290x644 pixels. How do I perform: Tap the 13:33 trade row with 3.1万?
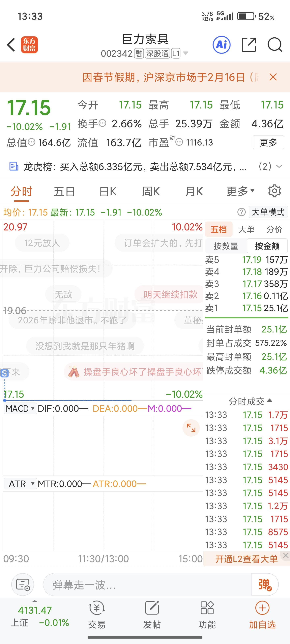tap(246, 441)
